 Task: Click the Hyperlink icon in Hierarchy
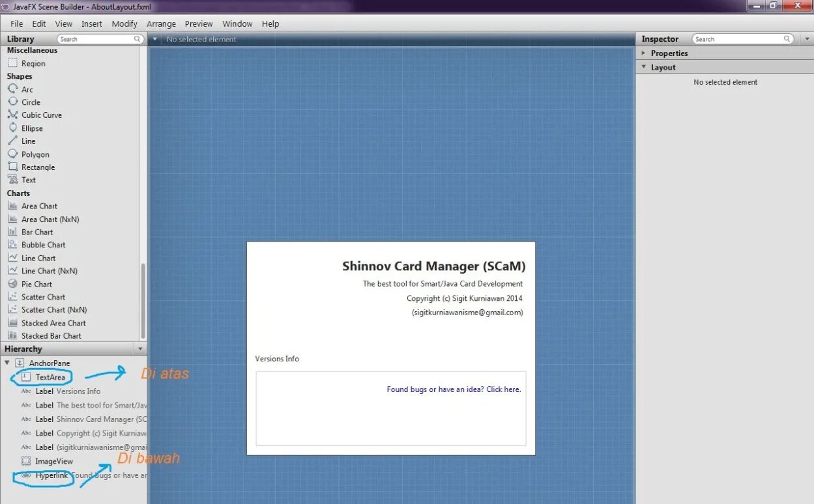[x=26, y=475]
